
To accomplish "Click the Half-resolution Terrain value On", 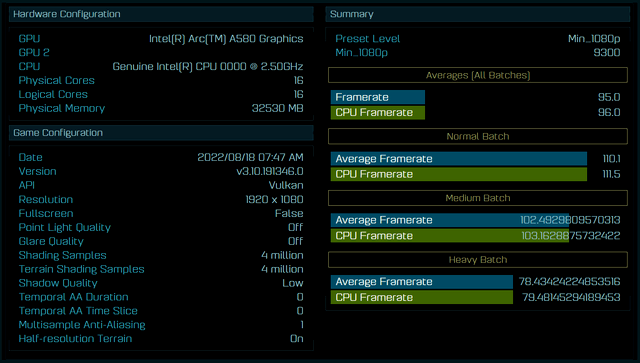I will click(x=297, y=339).
